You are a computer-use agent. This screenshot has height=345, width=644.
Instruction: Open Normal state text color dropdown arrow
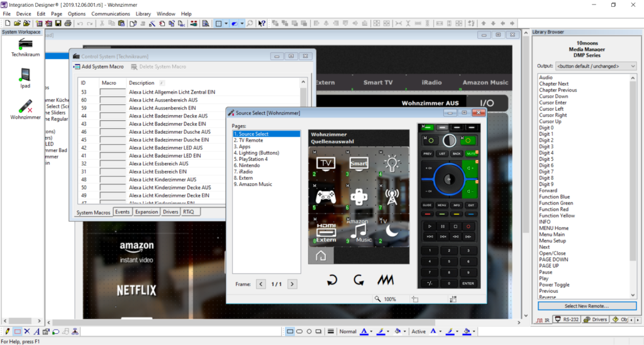tap(371, 331)
